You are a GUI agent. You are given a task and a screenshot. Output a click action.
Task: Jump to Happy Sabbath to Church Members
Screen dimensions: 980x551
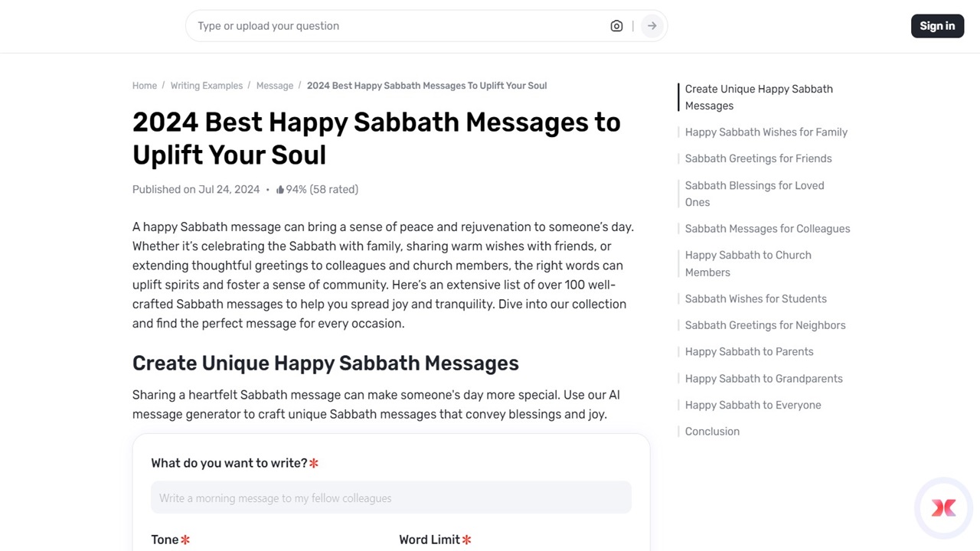748,263
